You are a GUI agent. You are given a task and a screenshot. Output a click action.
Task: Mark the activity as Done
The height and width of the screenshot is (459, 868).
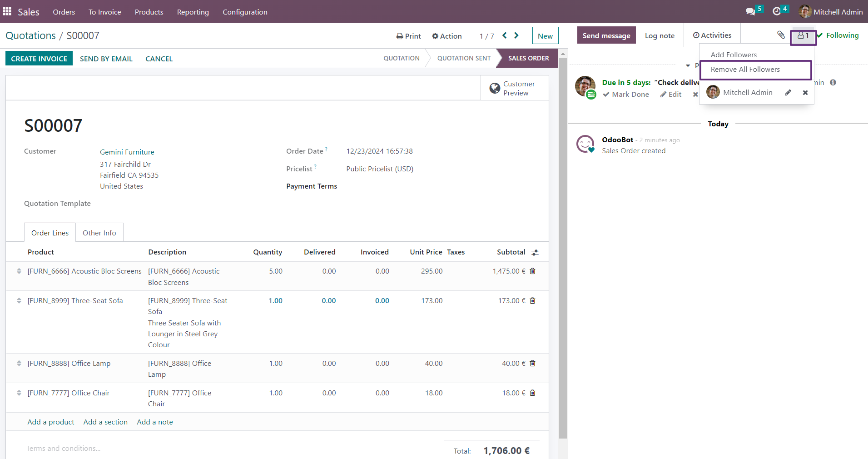[x=626, y=94]
